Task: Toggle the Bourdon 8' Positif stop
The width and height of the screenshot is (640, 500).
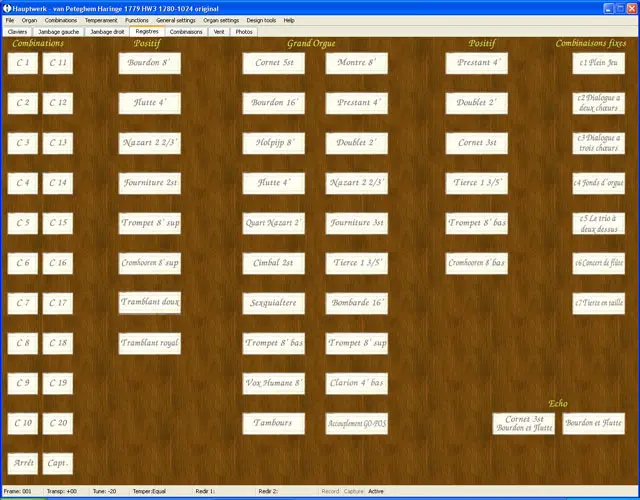Action: (149, 63)
